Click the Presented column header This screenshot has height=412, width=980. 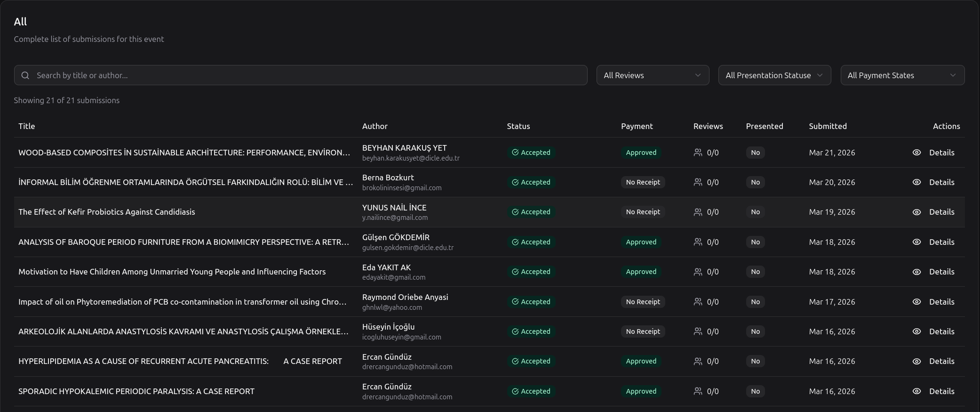(x=765, y=126)
